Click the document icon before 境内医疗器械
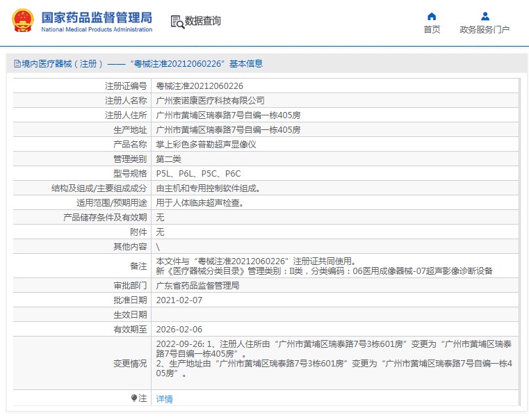Screen dimensions: 529x420 (x=17, y=64)
